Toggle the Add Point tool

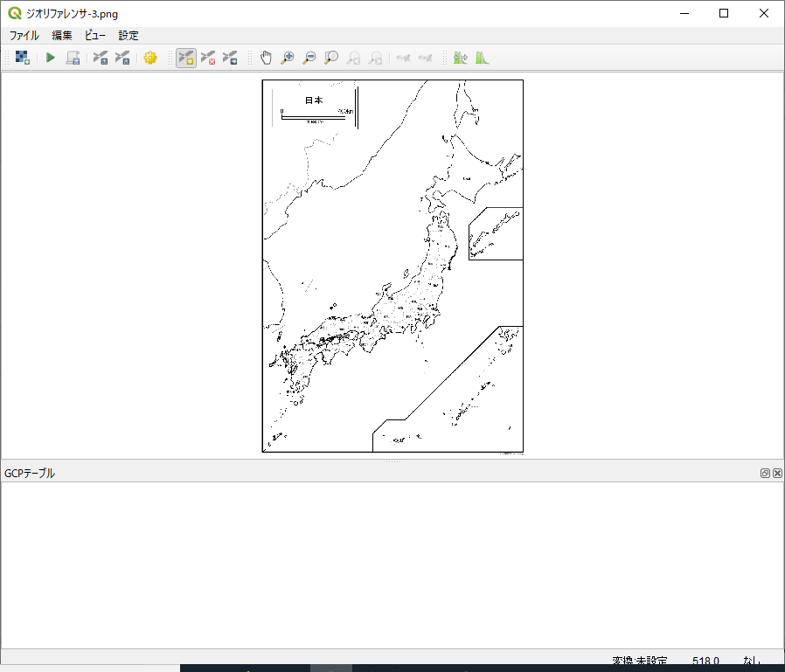coord(186,58)
